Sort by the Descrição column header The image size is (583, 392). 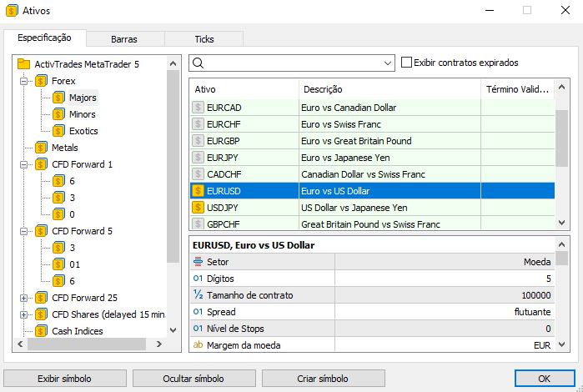pyautogui.click(x=390, y=89)
